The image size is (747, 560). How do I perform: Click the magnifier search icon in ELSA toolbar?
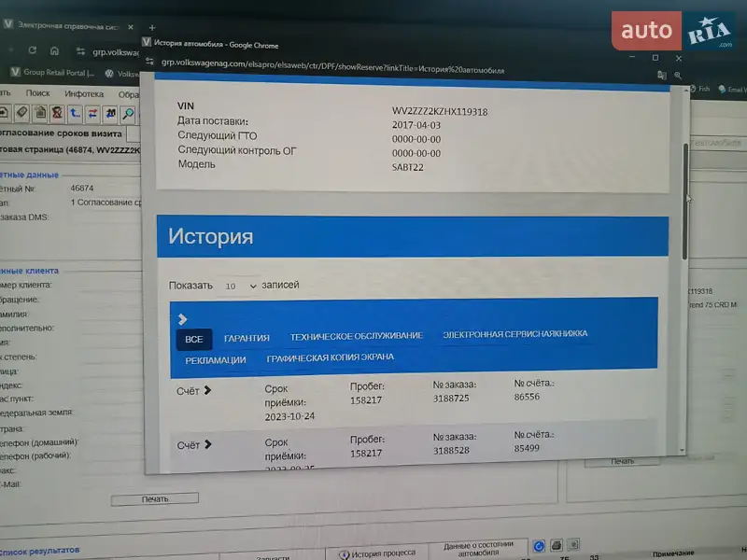pos(128,114)
